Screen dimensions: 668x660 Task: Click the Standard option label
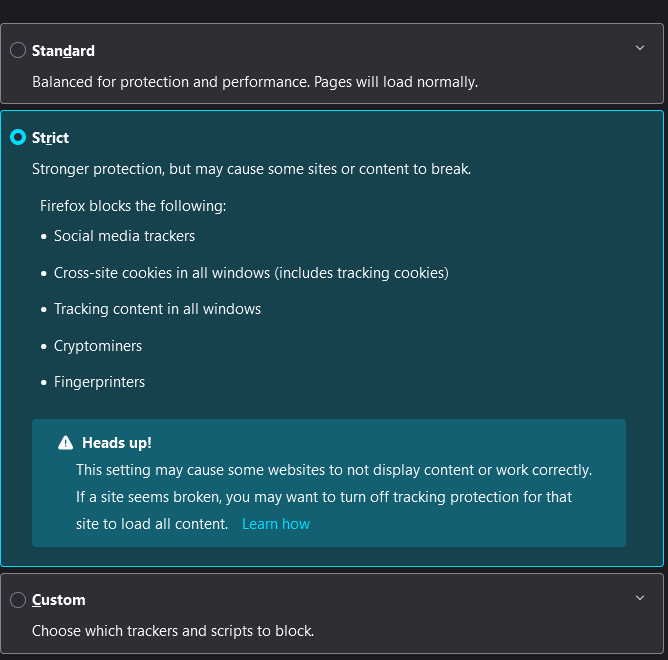click(63, 51)
